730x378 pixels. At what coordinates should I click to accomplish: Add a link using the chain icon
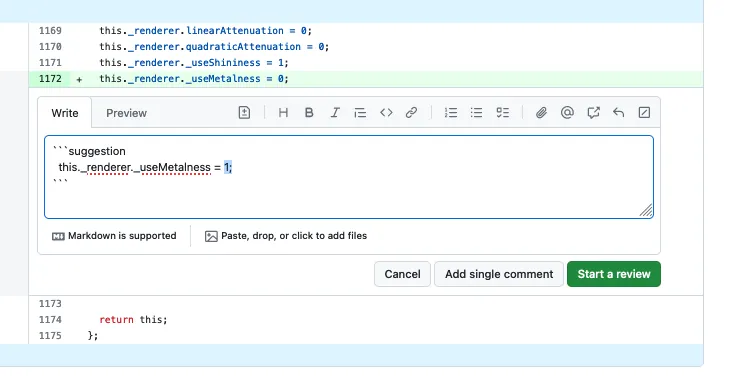tap(411, 113)
